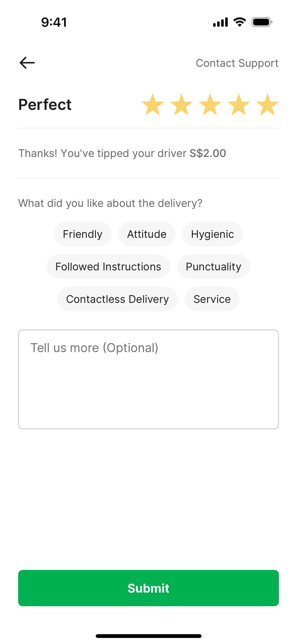Submit the delivery feedback
Viewport: 297px width, 644px height.
click(148, 588)
